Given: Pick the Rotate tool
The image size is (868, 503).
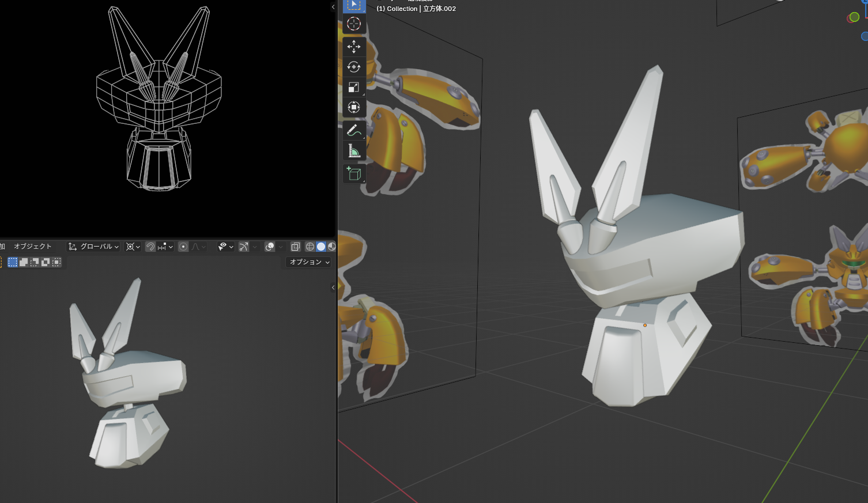Looking at the screenshot, I should [354, 67].
